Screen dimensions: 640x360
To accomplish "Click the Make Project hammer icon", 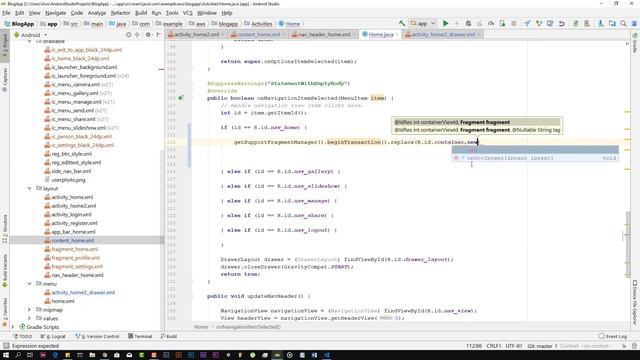I will tap(402, 24).
